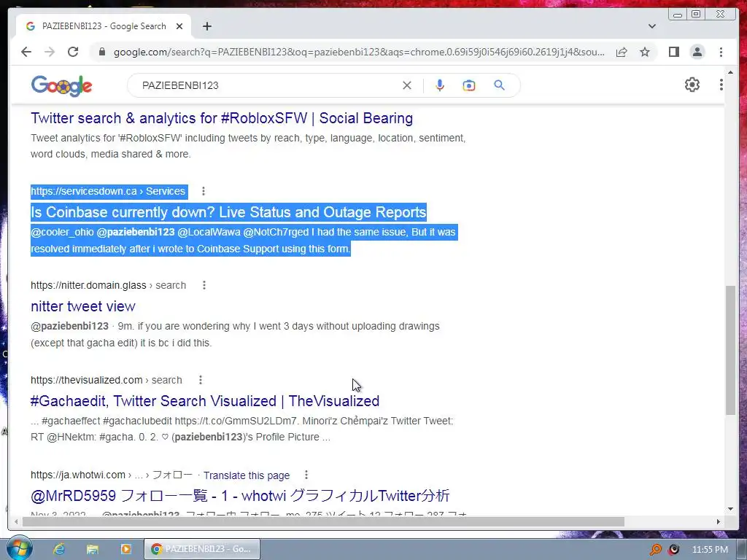Image resolution: width=747 pixels, height=560 pixels.
Task: Select the PAZIEBENBI123 Google Search tab
Action: [x=104, y=27]
